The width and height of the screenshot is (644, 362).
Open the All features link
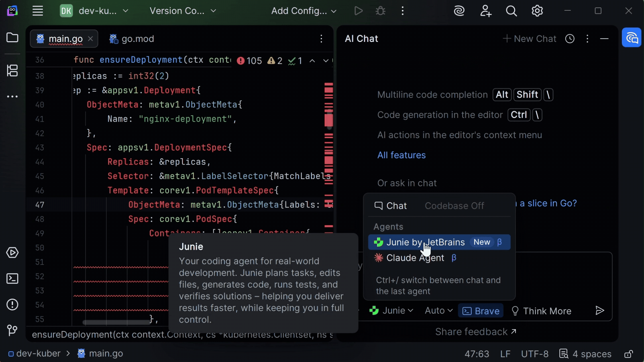tap(401, 155)
